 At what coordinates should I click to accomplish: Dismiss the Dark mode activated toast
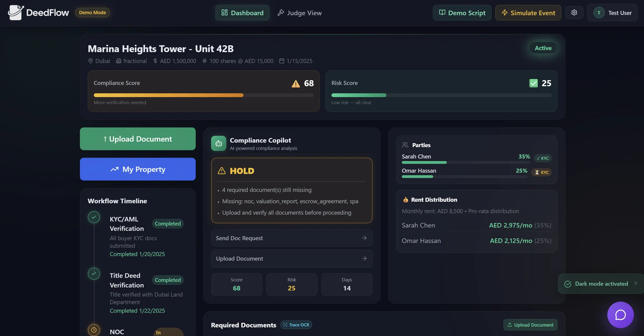coord(636,283)
